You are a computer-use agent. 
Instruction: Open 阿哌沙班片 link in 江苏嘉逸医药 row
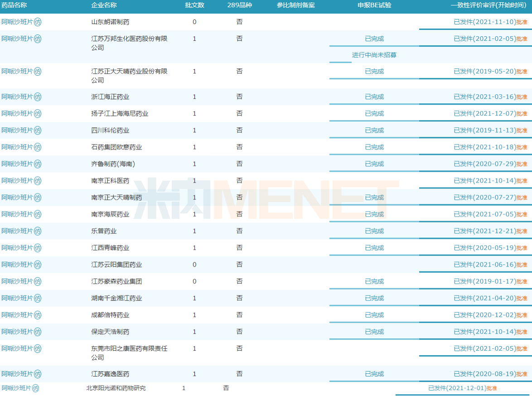(x=17, y=374)
